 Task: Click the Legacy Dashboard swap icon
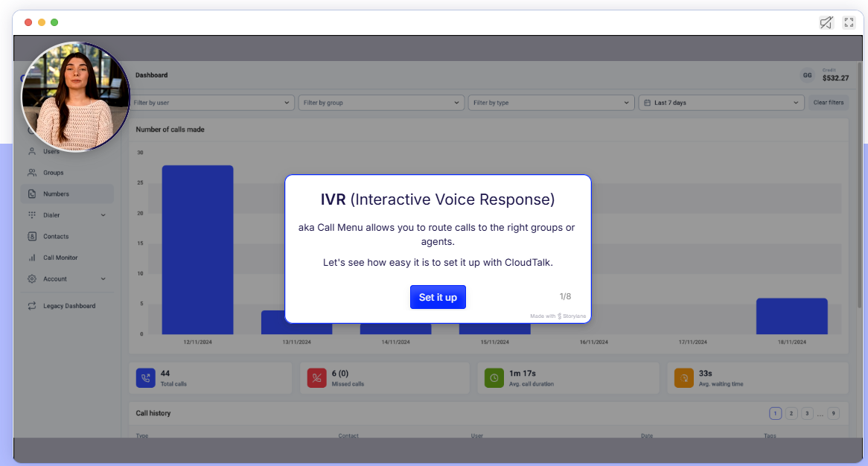32,305
